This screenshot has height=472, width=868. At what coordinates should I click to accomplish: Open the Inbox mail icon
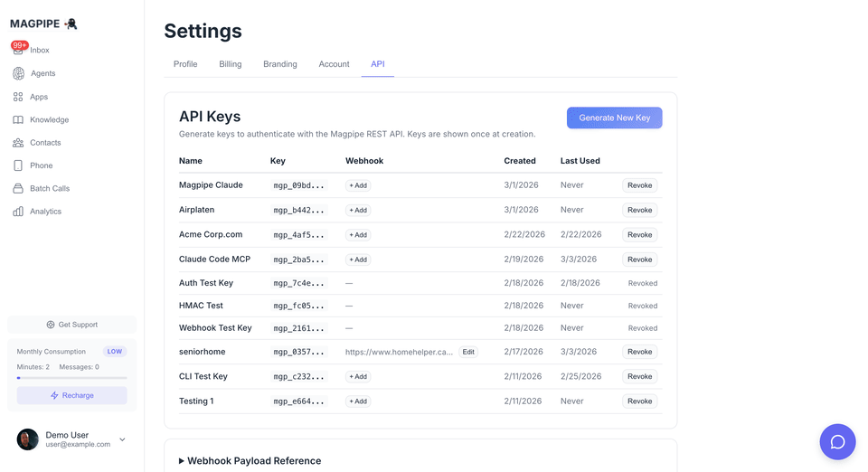pos(18,51)
